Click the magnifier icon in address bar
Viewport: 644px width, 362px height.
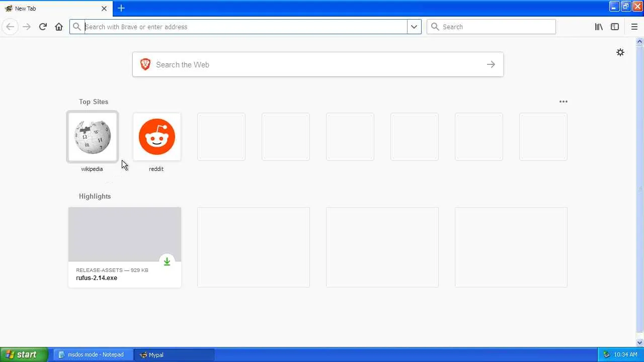click(76, 27)
